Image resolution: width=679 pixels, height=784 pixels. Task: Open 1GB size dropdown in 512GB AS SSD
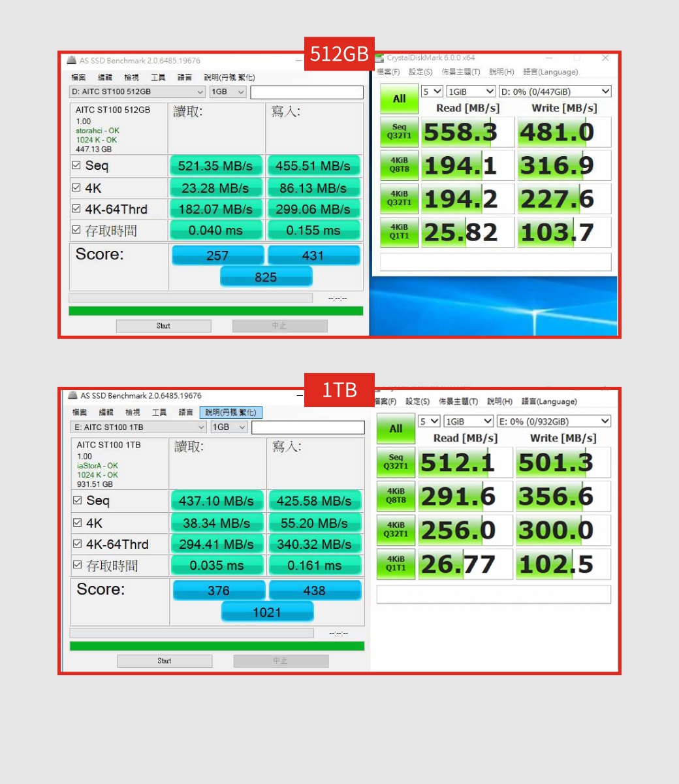click(228, 92)
